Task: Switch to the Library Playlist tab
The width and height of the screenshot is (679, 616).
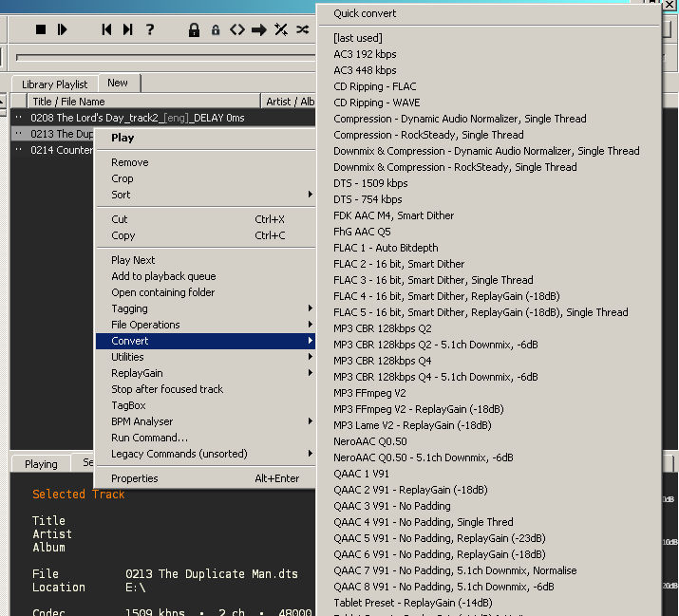Action: point(54,84)
